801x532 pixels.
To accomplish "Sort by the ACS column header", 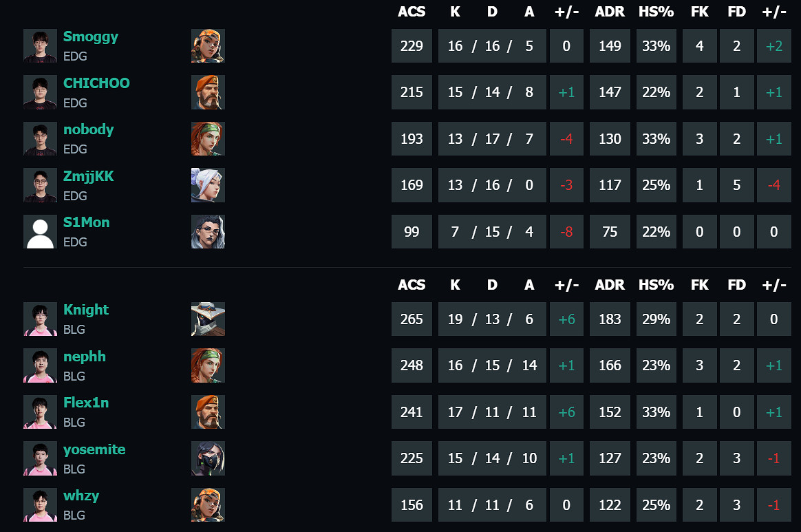I will pos(412,12).
